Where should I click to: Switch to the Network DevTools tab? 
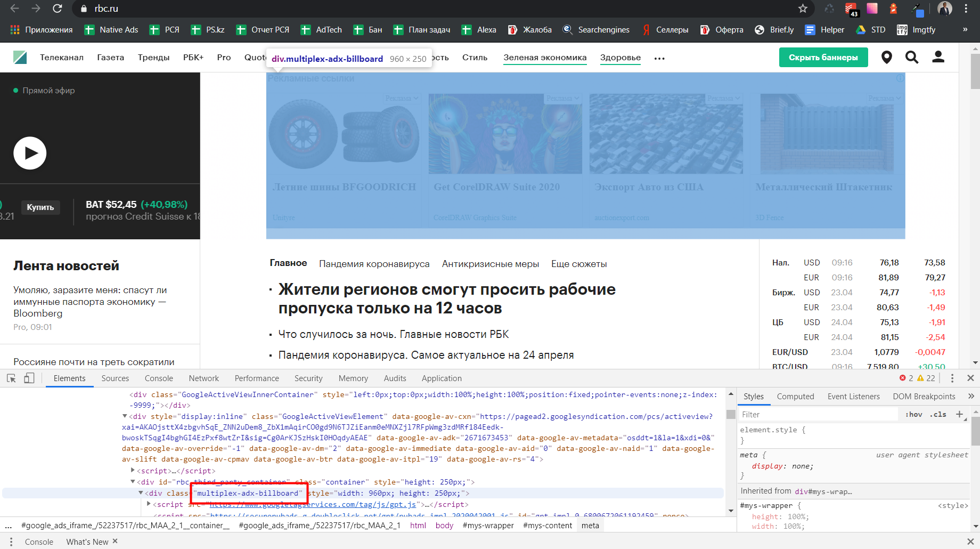pos(204,378)
